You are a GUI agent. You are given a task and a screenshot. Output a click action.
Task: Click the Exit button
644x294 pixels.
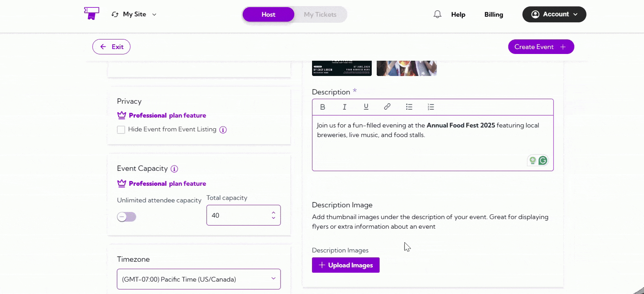[111, 47]
